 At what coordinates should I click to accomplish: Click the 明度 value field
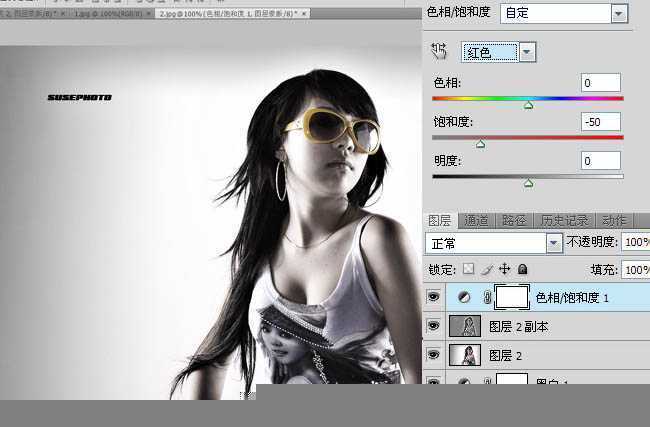coord(601,160)
